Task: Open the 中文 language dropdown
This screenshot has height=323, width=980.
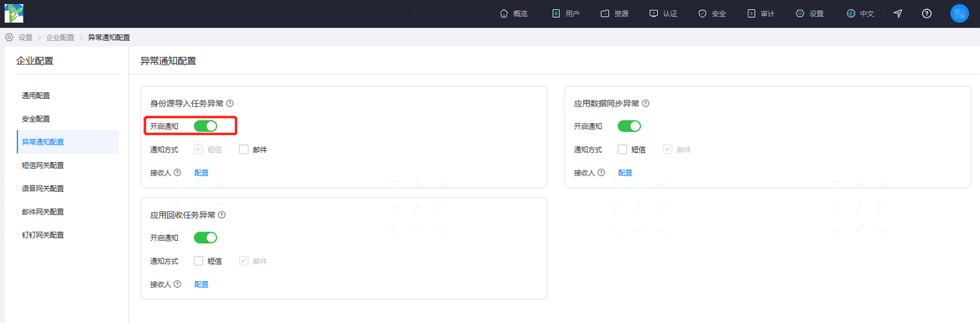Action: [x=860, y=14]
